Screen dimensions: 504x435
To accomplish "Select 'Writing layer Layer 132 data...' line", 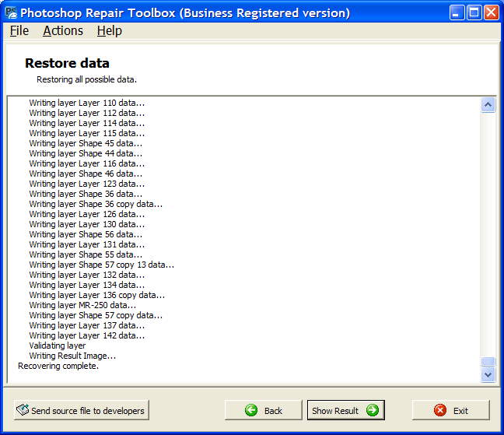I will click(87, 275).
